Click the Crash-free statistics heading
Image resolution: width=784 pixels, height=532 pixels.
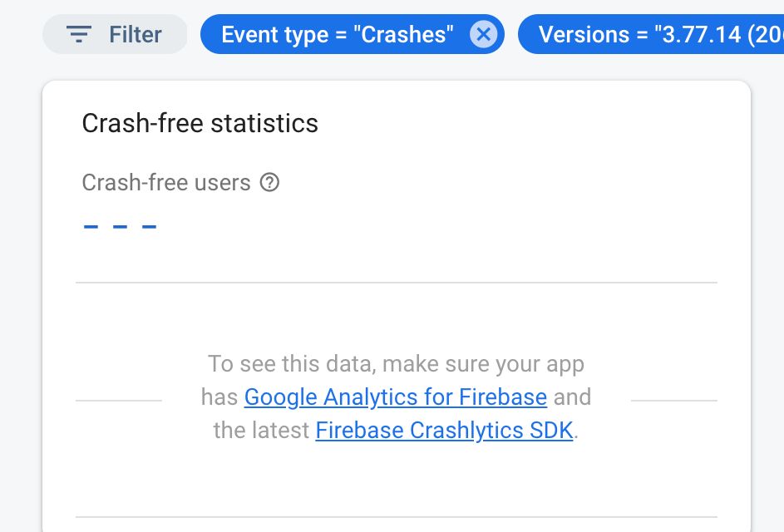click(x=200, y=123)
